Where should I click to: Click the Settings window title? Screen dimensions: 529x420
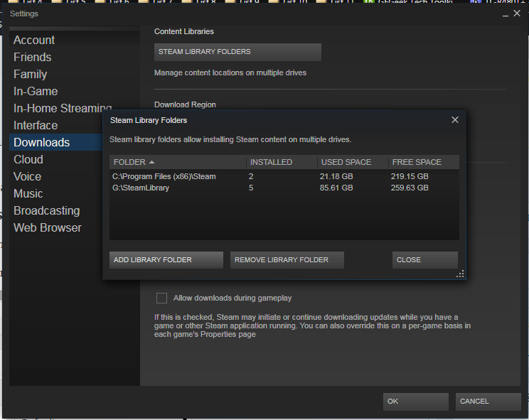click(x=24, y=14)
